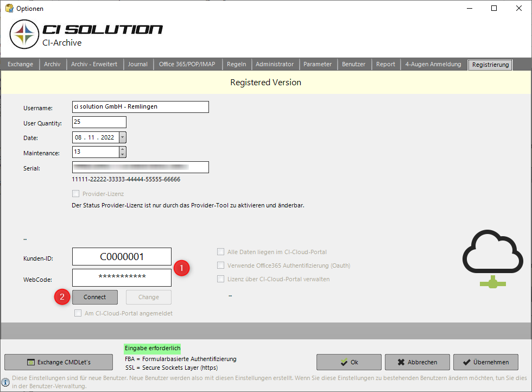Confirm settings with the Ok button
This screenshot has width=532, height=392.
(x=349, y=362)
